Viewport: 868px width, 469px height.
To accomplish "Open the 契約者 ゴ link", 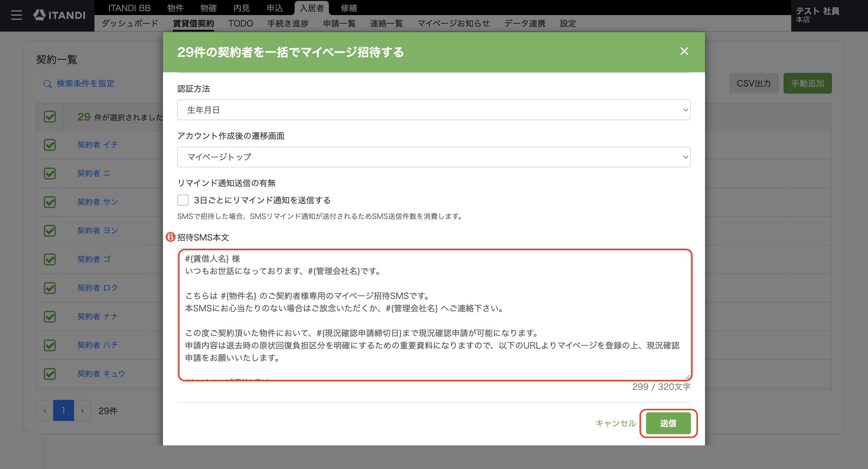I will coord(94,259).
